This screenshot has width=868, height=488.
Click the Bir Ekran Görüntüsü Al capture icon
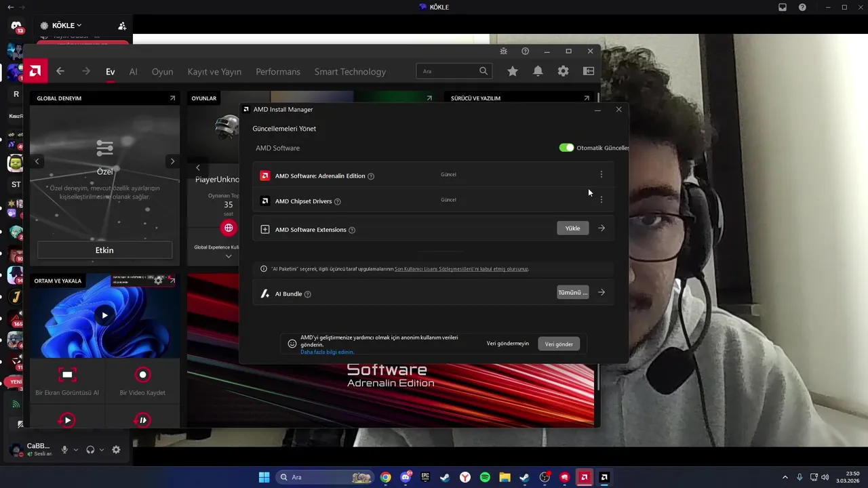pyautogui.click(x=67, y=374)
